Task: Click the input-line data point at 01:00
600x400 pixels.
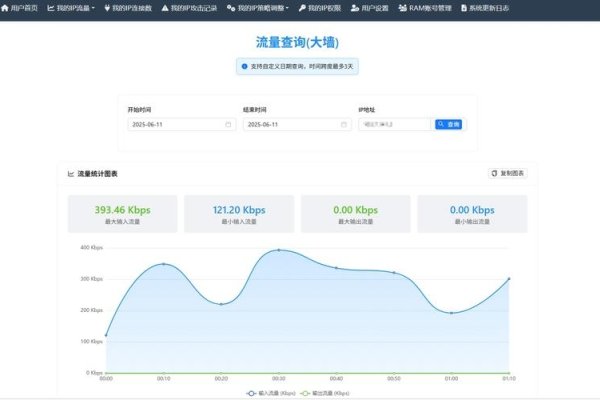Action: [x=452, y=313]
